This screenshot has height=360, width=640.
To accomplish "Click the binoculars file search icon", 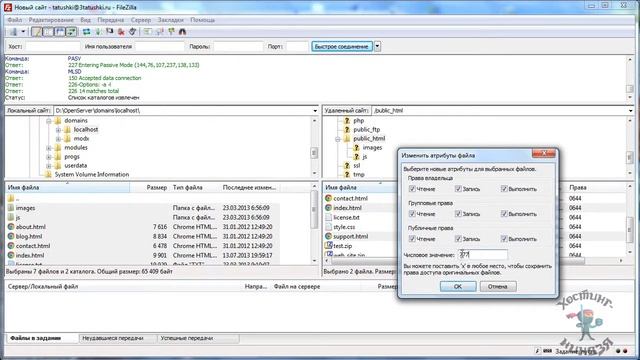I will click(182, 32).
